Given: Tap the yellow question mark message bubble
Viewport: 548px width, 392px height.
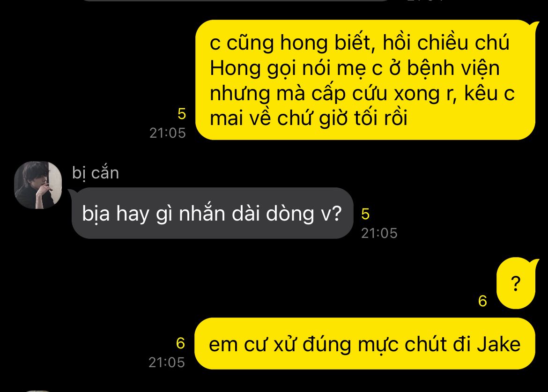Looking at the screenshot, I should pyautogui.click(x=516, y=283).
